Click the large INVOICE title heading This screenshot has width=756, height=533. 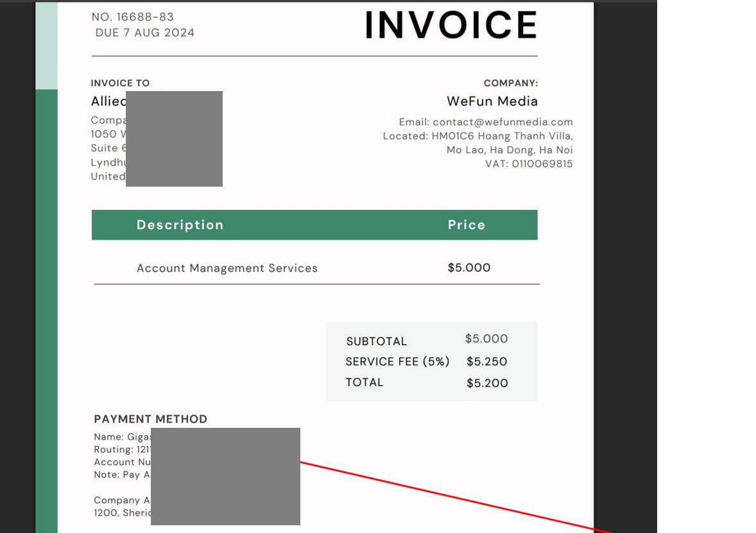coord(451,26)
